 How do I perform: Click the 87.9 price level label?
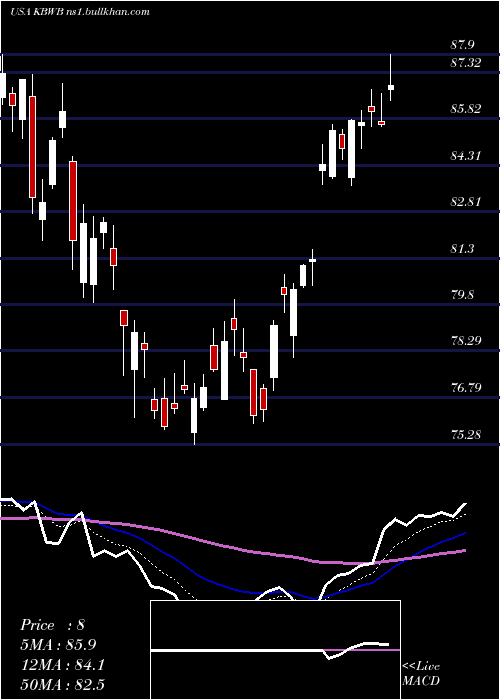point(463,45)
